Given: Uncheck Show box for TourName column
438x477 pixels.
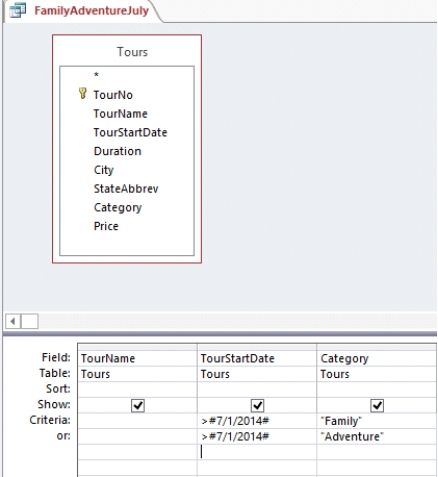Looking at the screenshot, I should coord(138,406).
